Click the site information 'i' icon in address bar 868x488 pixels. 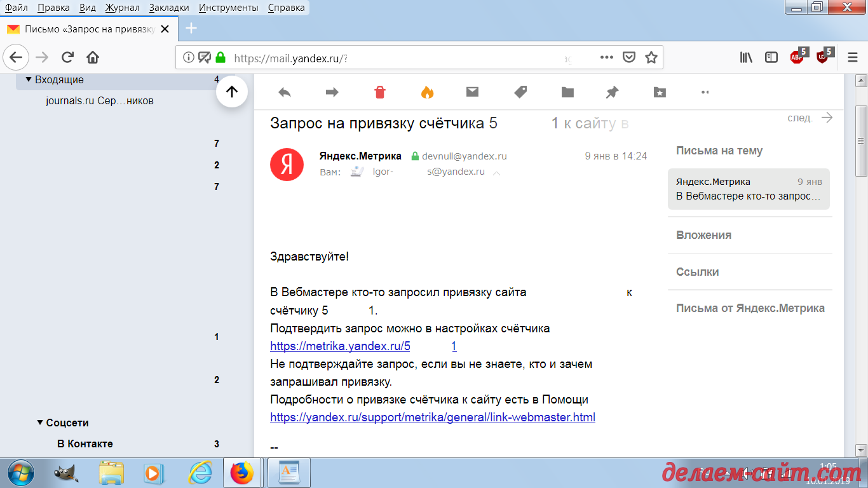tap(188, 57)
